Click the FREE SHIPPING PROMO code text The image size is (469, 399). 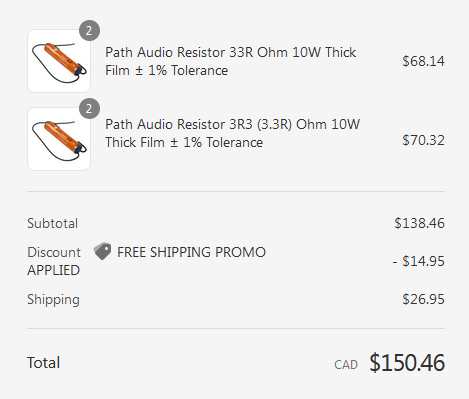191,252
